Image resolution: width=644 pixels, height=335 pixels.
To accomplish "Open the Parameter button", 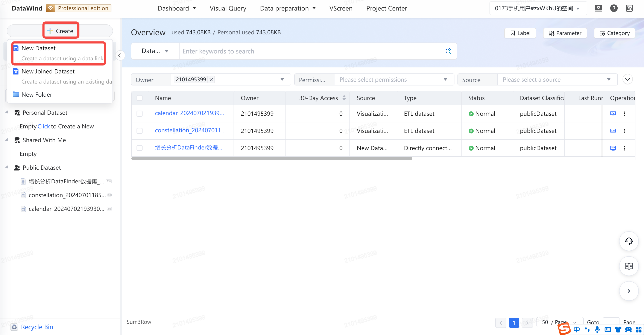I will pyautogui.click(x=565, y=33).
